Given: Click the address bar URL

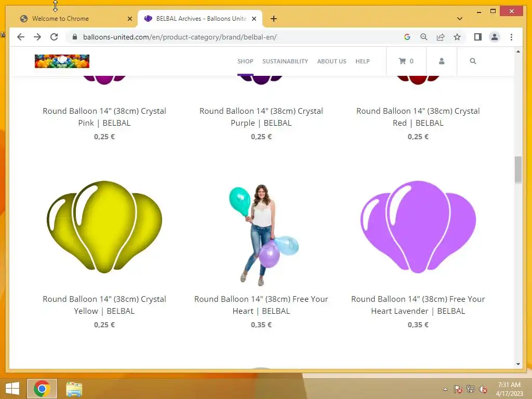Looking at the screenshot, I should coord(180,37).
